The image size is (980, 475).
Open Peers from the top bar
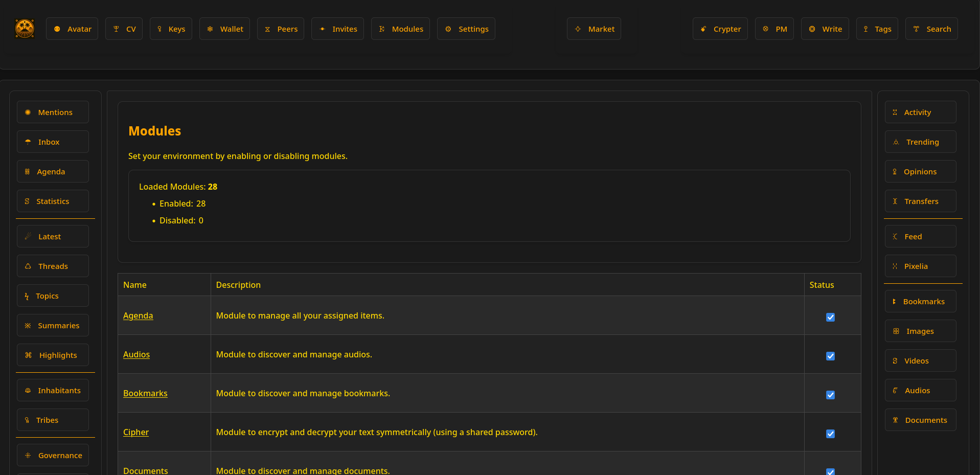pos(281,29)
